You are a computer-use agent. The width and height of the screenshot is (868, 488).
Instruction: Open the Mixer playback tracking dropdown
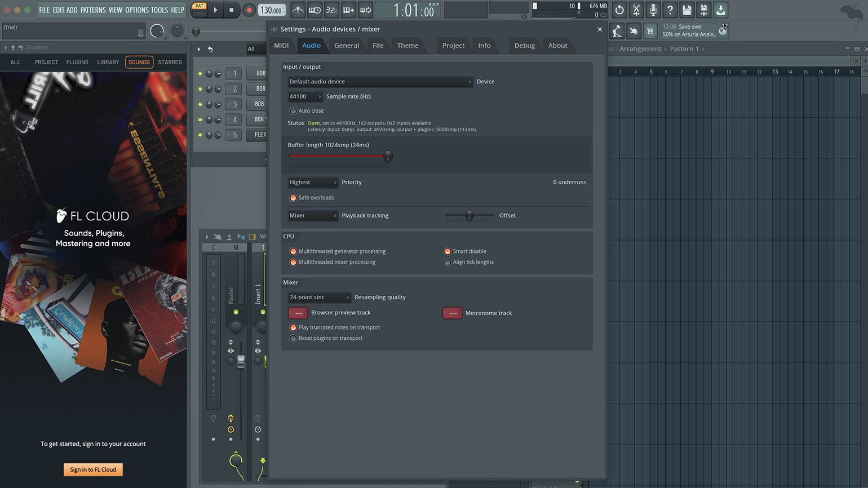pos(313,216)
